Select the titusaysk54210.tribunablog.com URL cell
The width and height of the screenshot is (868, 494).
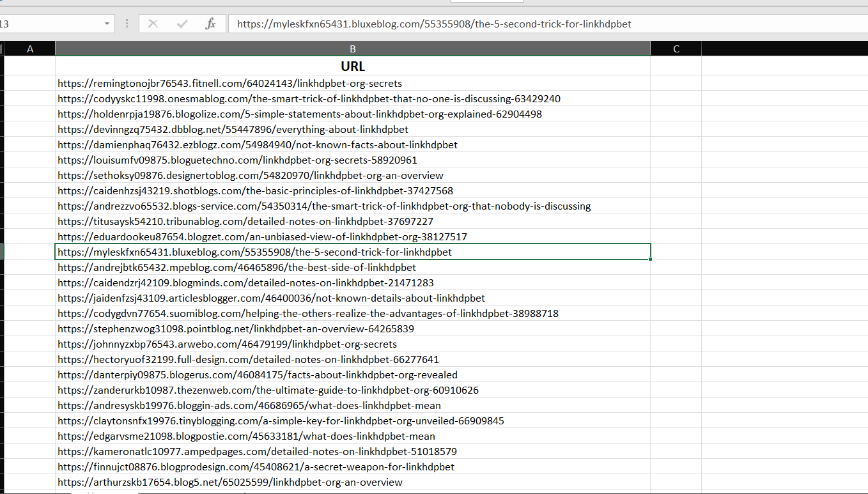245,221
